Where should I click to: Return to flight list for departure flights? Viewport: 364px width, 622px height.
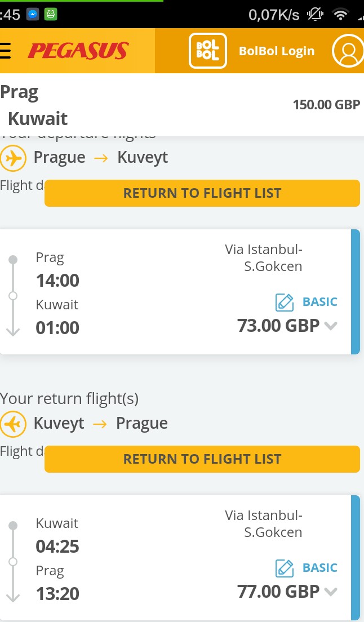(x=202, y=193)
